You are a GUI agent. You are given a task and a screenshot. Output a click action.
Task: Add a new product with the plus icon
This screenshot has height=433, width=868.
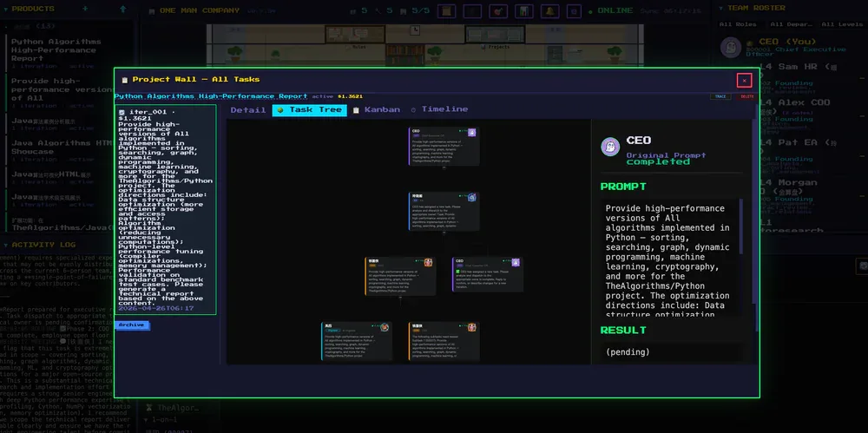(85, 9)
